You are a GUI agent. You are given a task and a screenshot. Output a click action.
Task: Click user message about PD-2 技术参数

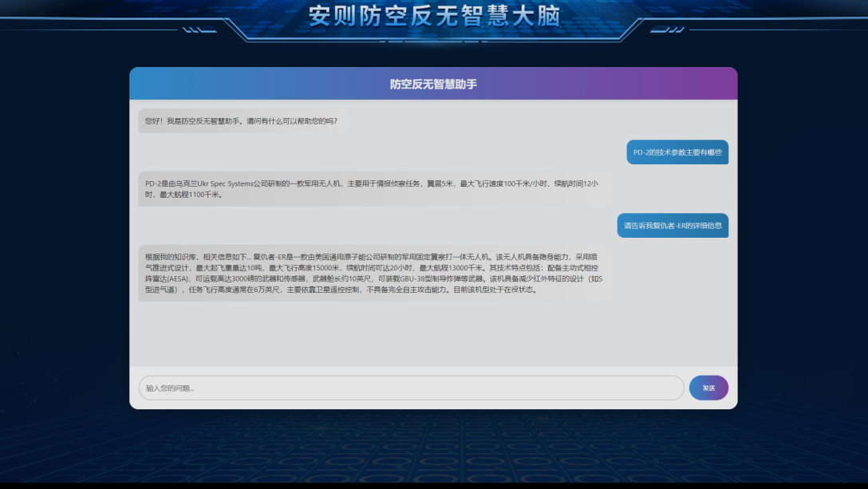tap(677, 152)
